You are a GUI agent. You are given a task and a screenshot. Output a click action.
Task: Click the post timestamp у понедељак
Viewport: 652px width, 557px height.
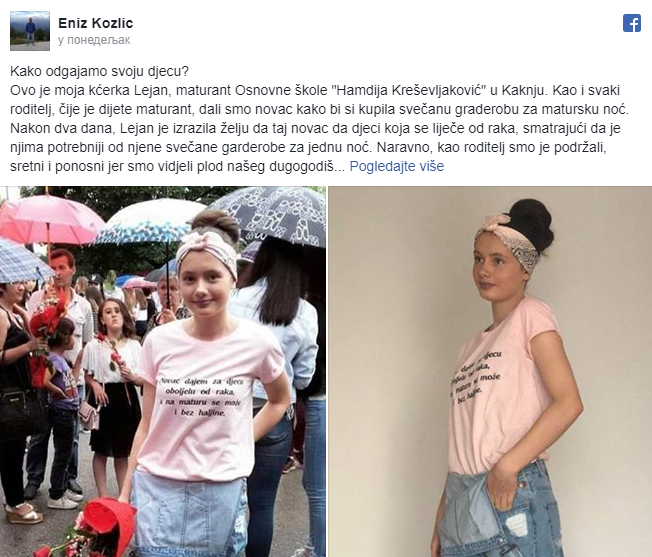94,40
